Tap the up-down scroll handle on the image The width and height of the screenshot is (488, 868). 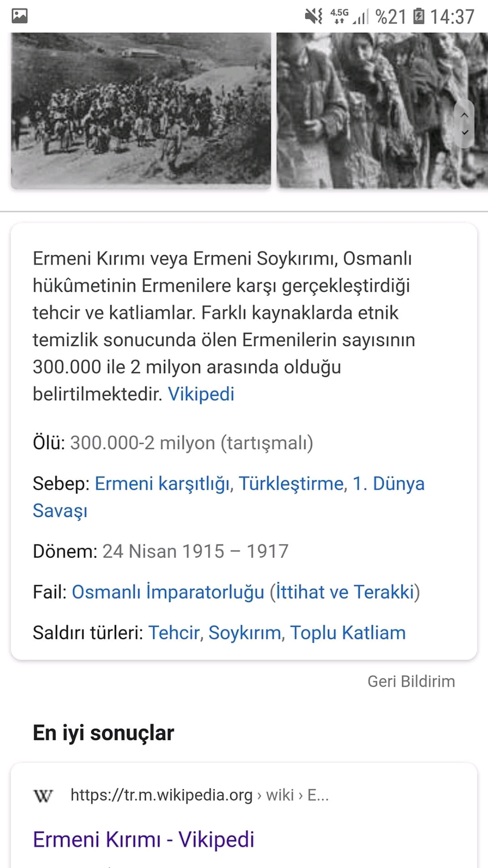(x=464, y=123)
